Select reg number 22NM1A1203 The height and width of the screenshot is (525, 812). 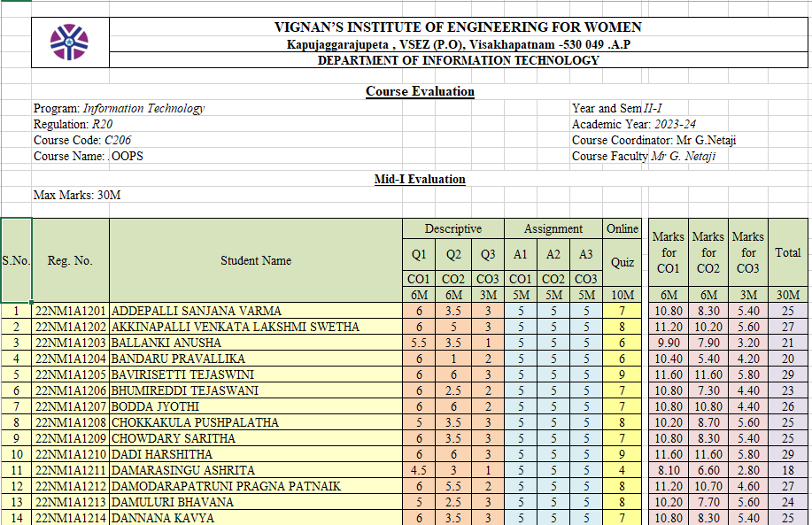click(x=71, y=343)
